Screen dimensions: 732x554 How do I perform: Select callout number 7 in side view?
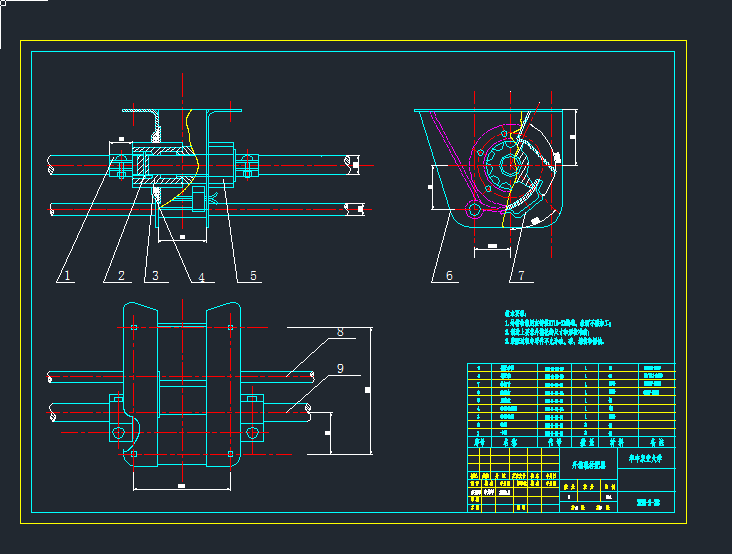click(x=520, y=275)
